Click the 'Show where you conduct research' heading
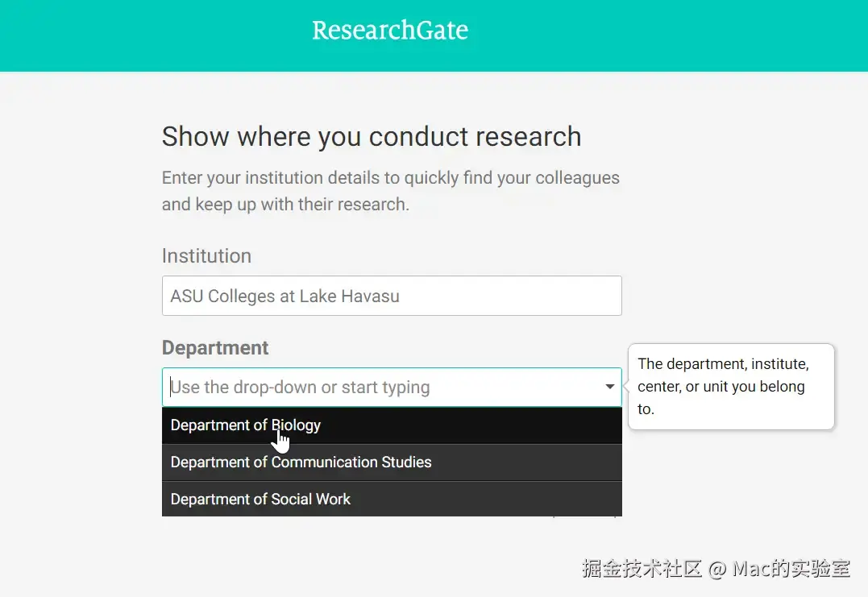Viewport: 868px width, 597px height. click(x=371, y=137)
